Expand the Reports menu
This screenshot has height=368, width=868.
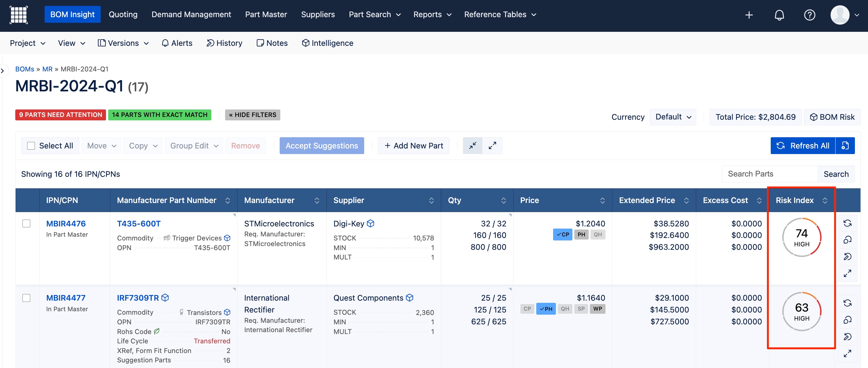click(x=432, y=14)
